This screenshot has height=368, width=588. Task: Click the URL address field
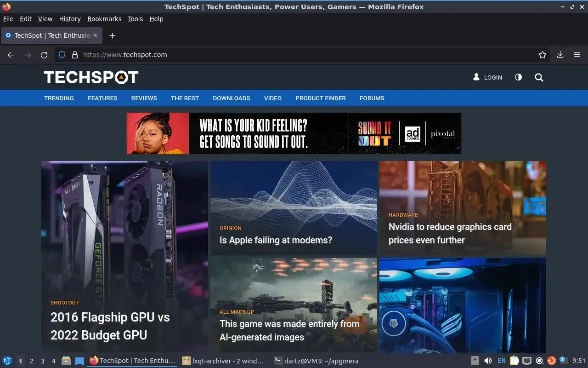tap(303, 55)
